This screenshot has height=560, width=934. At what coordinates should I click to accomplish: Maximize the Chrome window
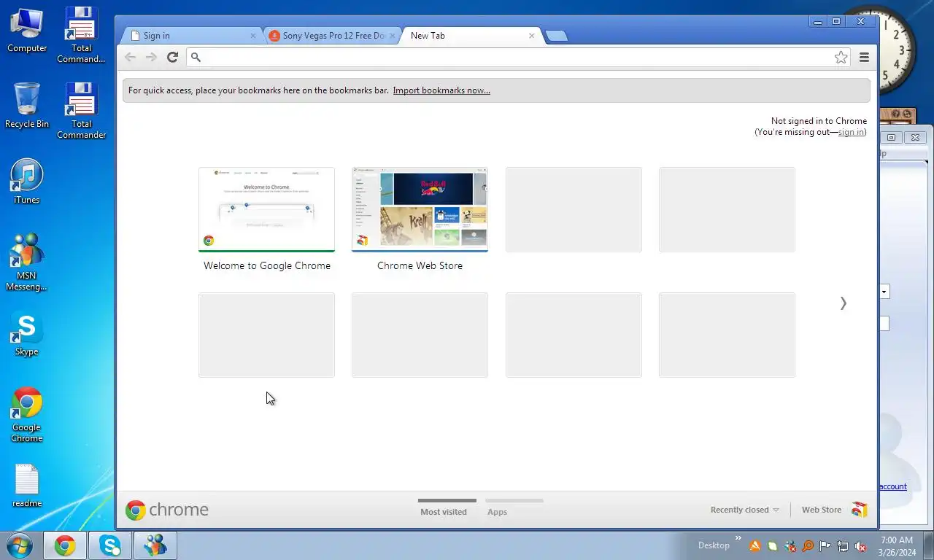tap(836, 21)
